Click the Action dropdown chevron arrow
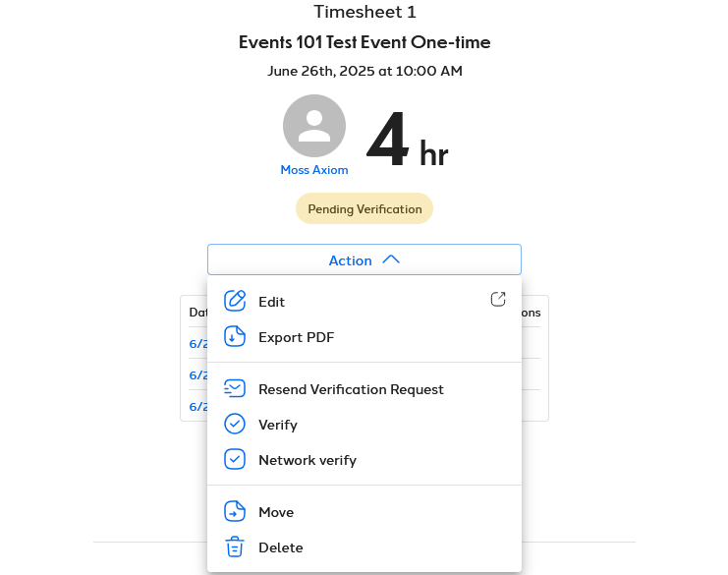The height and width of the screenshot is (575, 728). [391, 259]
